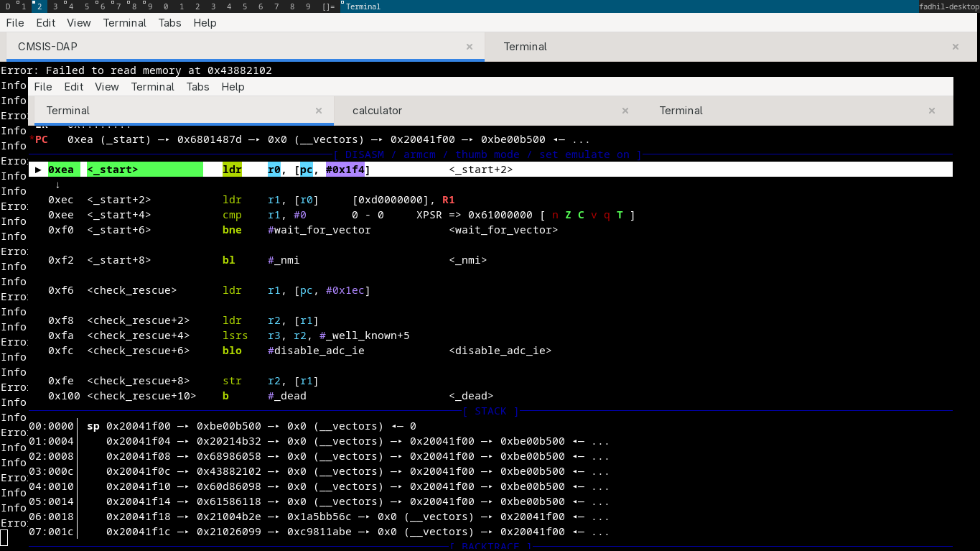Image resolution: width=980 pixels, height=551 pixels.
Task: Open File menu in the topmost menu bar
Action: pyautogui.click(x=15, y=23)
